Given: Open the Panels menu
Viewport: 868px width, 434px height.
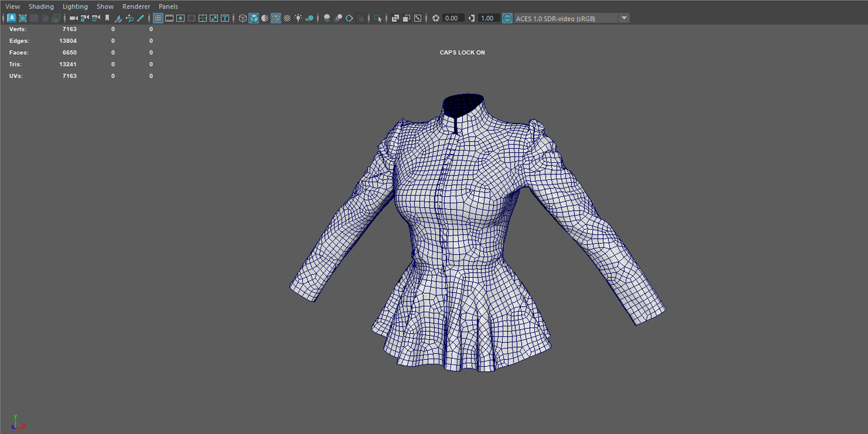Looking at the screenshot, I should pyautogui.click(x=168, y=6).
